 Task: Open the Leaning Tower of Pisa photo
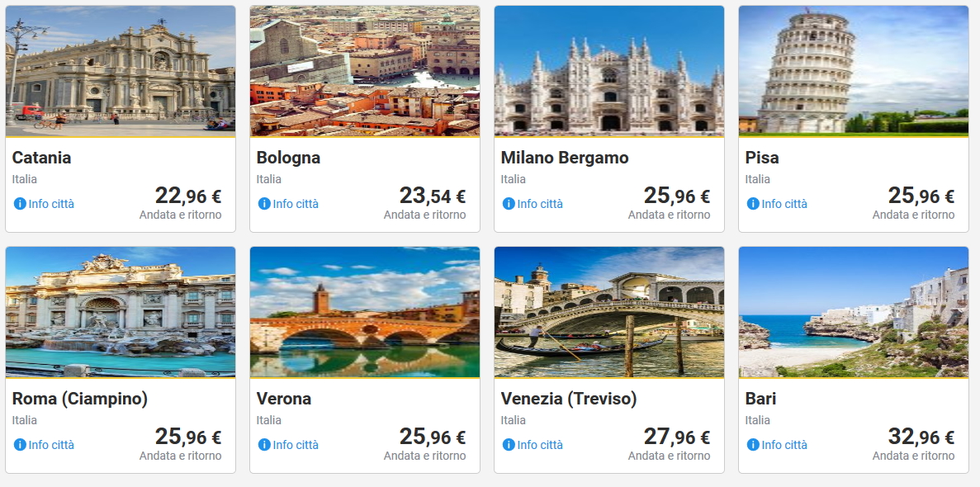[854, 71]
